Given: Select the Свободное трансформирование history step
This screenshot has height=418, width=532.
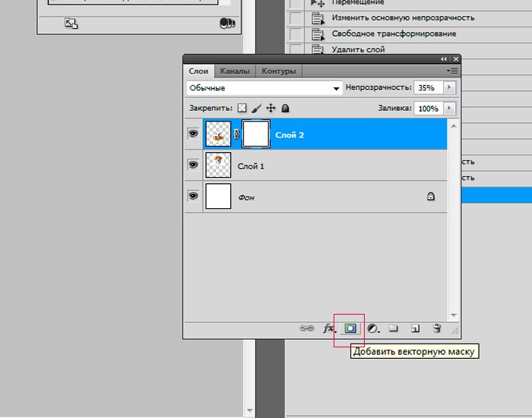Looking at the screenshot, I should (404, 34).
